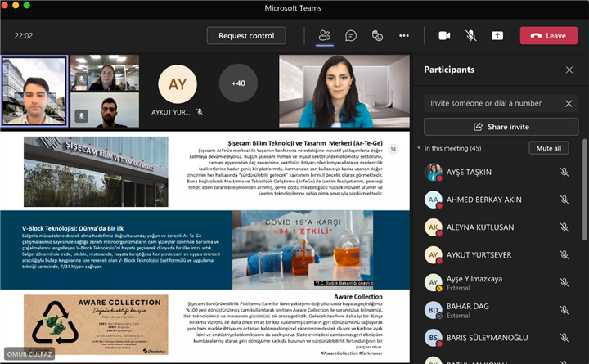Click the AY avatar video tile
This screenshot has width=589, height=364.
(x=178, y=84)
